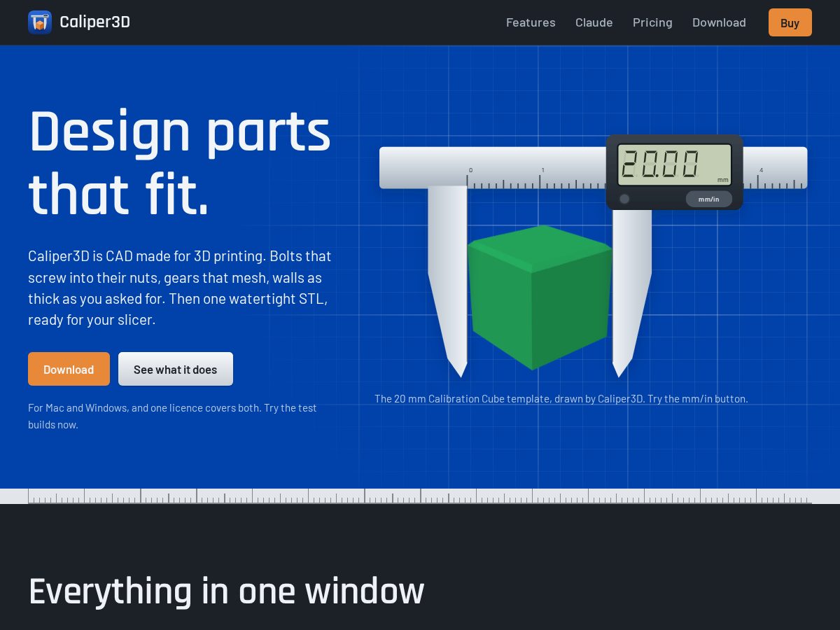Click the 20 mm Calibration Cube caption
Screen dimensions: 840x630
(561, 399)
